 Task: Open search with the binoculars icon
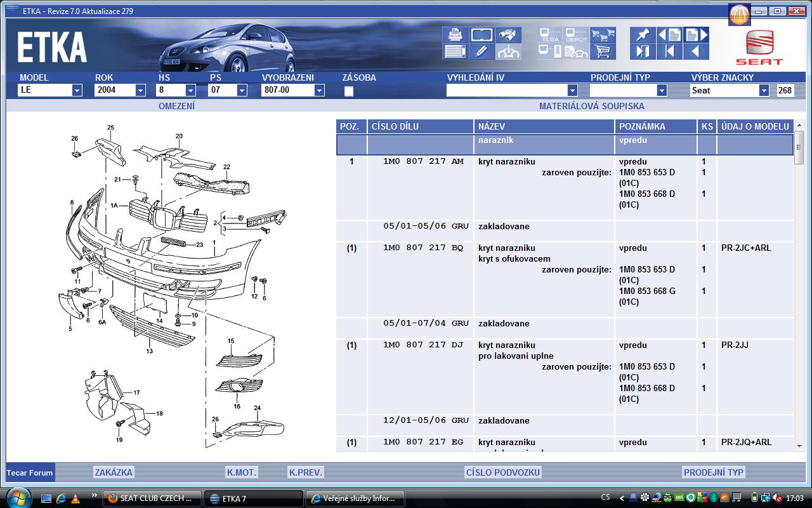(x=508, y=35)
